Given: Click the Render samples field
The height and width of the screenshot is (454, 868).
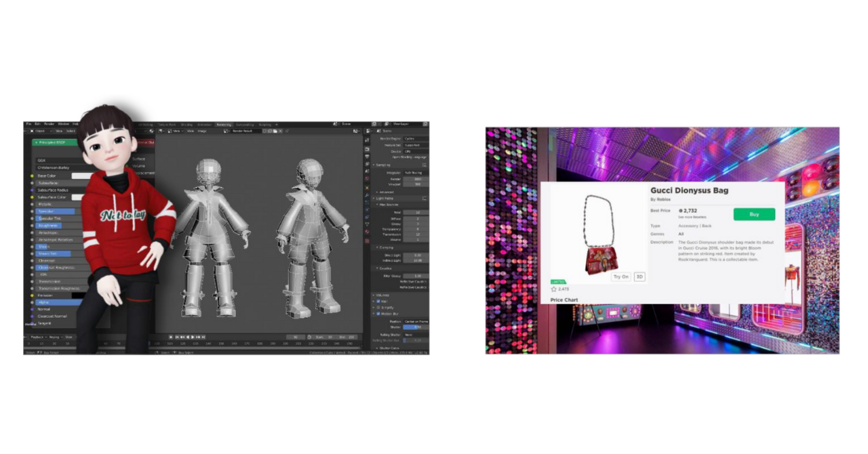Looking at the screenshot, I should pyautogui.click(x=416, y=179).
